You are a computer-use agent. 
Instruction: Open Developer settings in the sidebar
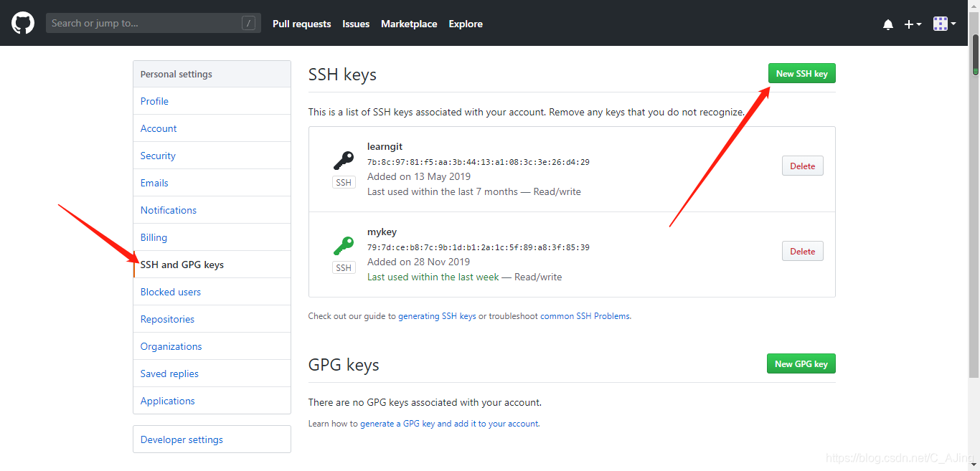(x=182, y=439)
